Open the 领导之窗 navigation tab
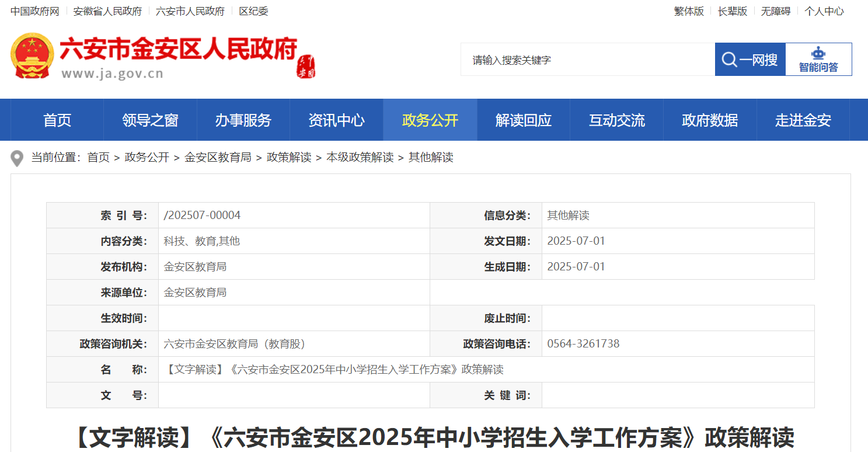This screenshot has width=868, height=452. coord(150,120)
